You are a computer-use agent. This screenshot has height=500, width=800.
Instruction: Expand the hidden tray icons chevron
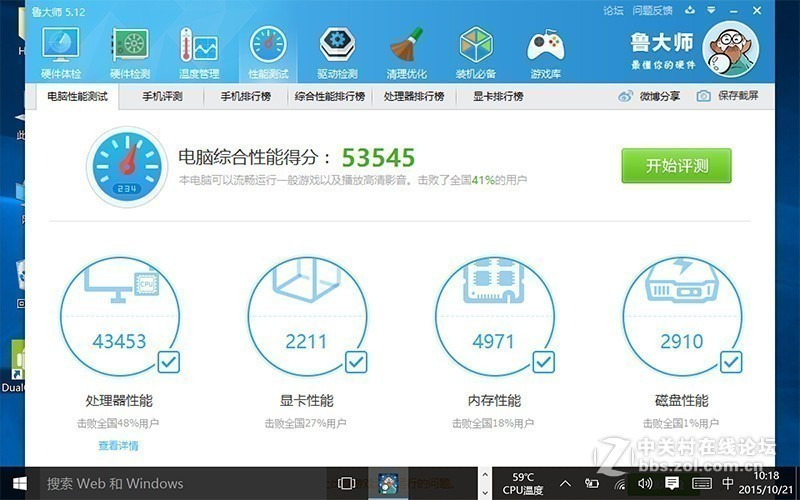[x=565, y=483]
